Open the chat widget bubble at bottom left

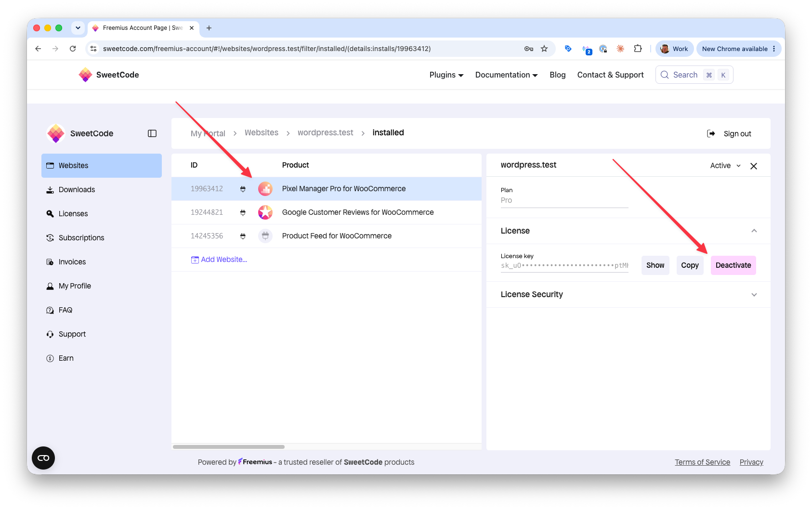(43, 458)
